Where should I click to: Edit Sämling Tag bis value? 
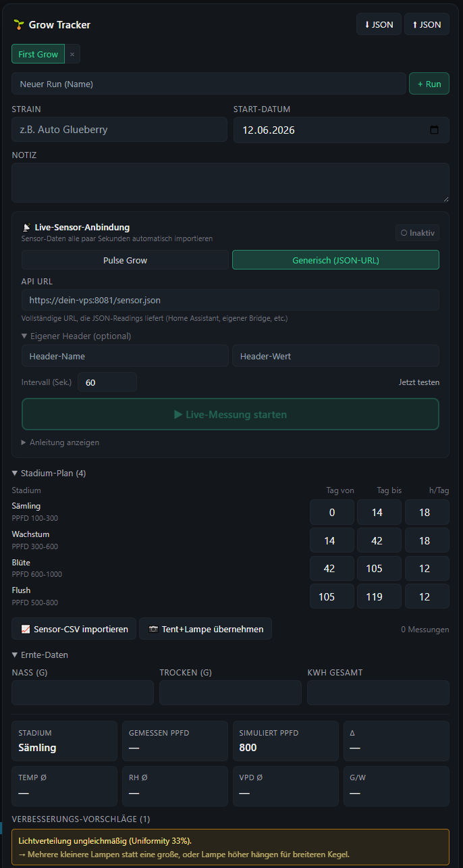click(379, 513)
